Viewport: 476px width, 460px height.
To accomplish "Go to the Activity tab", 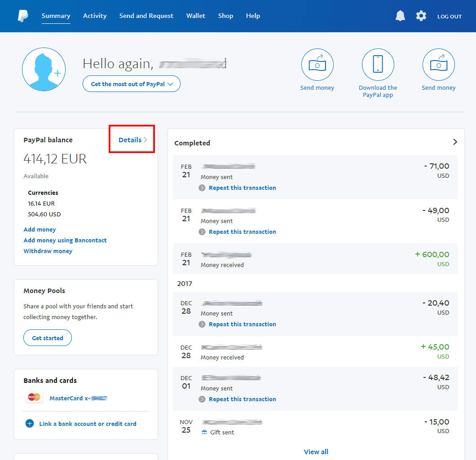I will pyautogui.click(x=95, y=16).
